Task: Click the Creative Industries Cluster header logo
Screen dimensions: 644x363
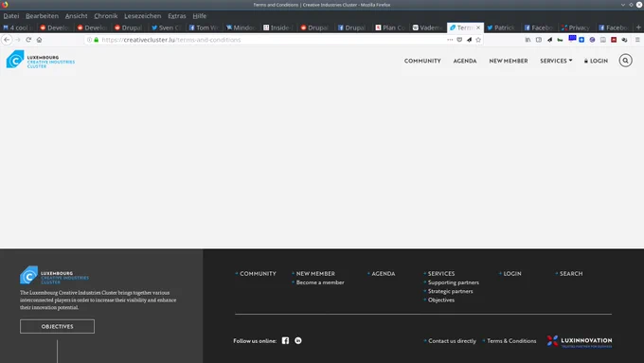Action: point(40,60)
